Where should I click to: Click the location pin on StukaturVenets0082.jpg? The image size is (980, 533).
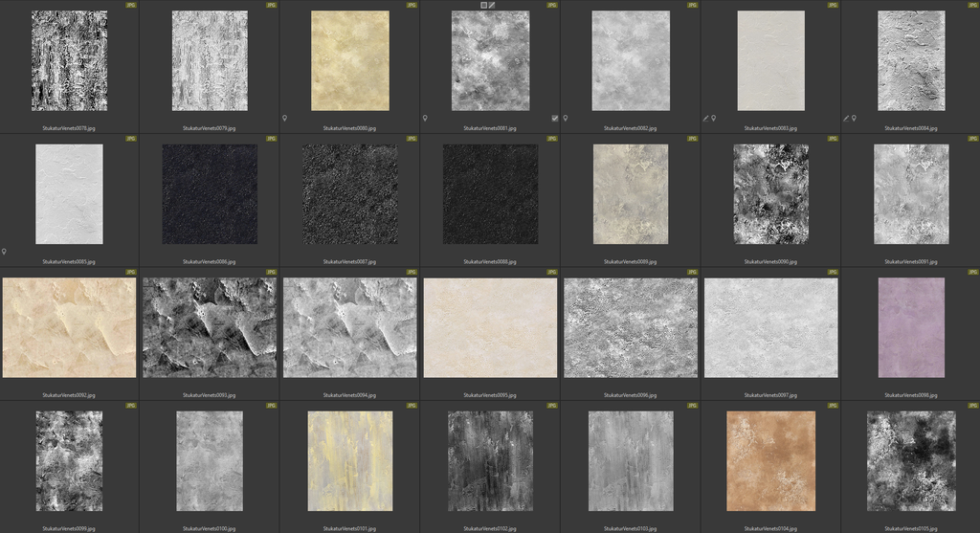[565, 118]
